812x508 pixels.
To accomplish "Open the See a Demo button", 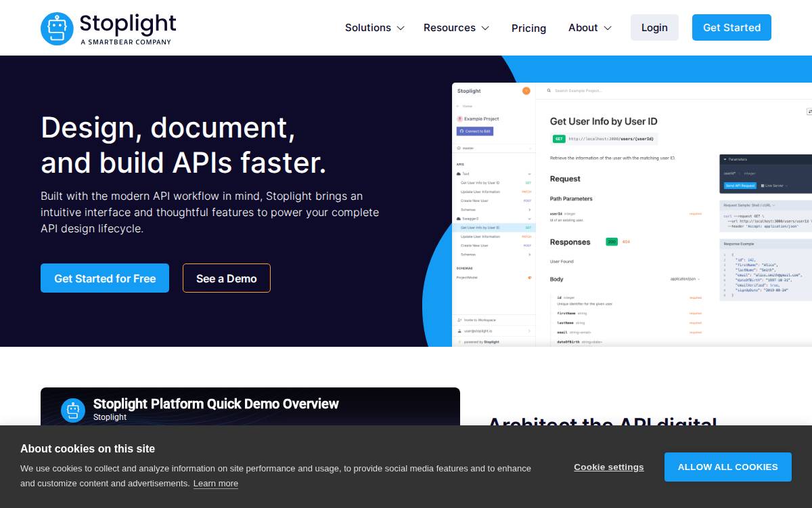I will point(227,278).
